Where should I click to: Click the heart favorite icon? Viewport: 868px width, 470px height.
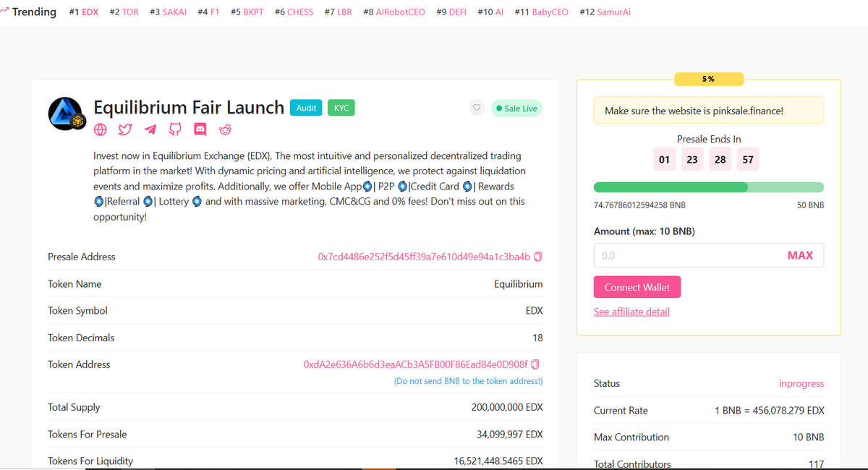pos(476,108)
